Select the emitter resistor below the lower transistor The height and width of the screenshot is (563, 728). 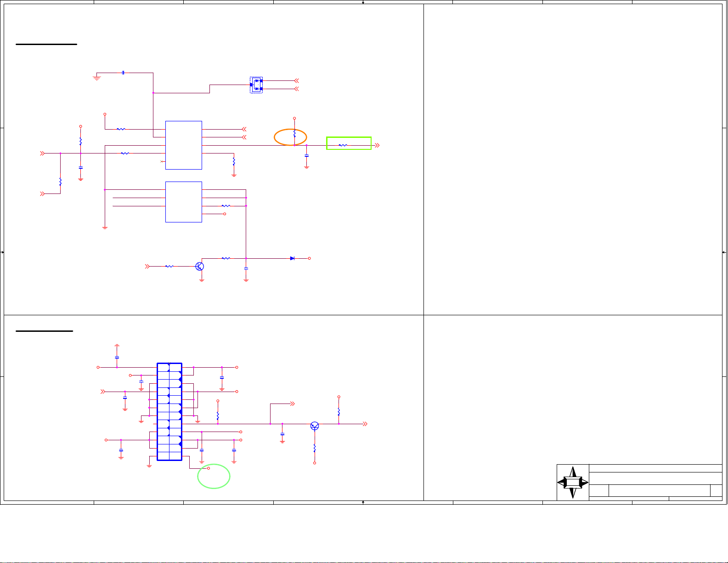point(315,447)
